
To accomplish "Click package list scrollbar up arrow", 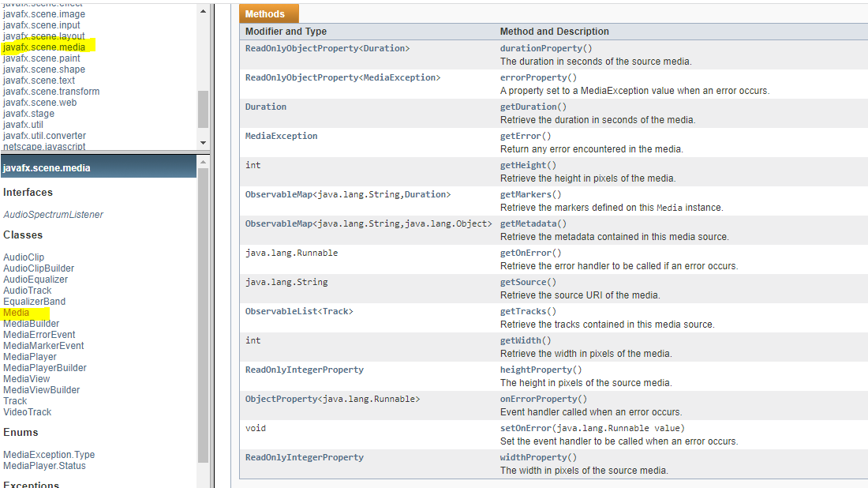I will [x=203, y=11].
